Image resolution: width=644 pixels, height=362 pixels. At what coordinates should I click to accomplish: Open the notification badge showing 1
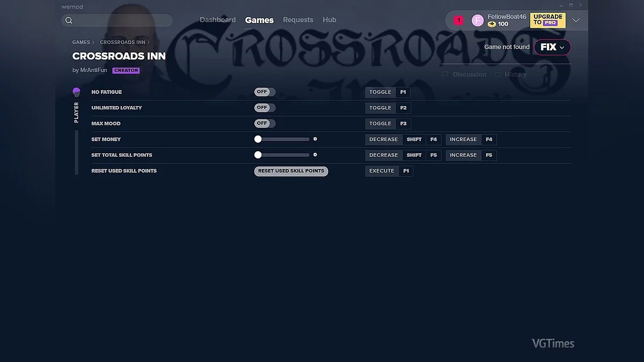[x=458, y=19]
